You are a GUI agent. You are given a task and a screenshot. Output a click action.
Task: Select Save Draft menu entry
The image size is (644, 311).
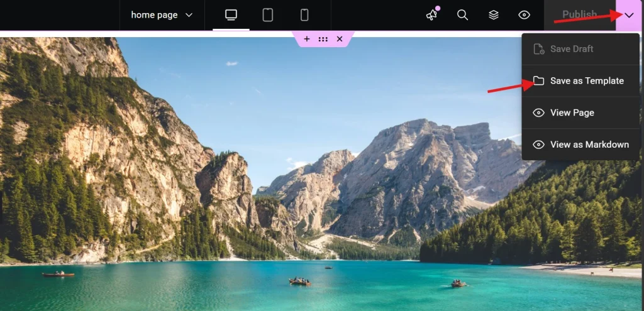tap(580, 49)
